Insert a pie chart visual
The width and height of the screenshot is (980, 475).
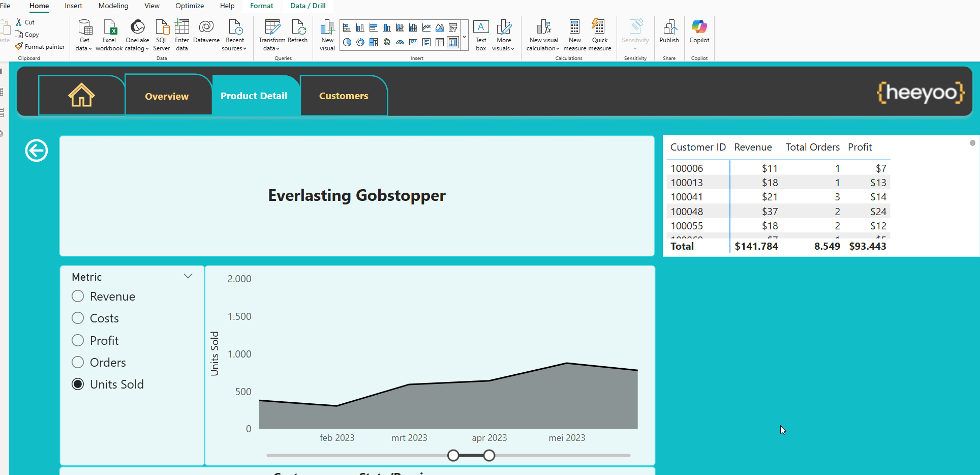pyautogui.click(x=347, y=42)
